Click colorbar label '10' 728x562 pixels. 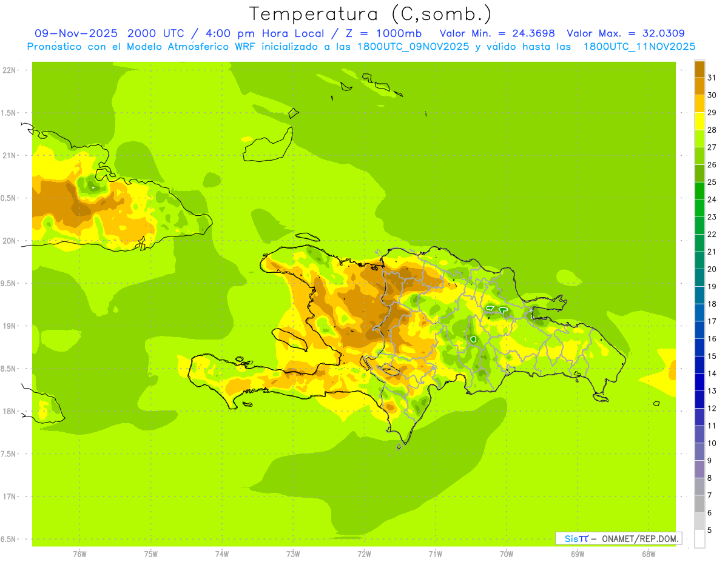point(712,443)
